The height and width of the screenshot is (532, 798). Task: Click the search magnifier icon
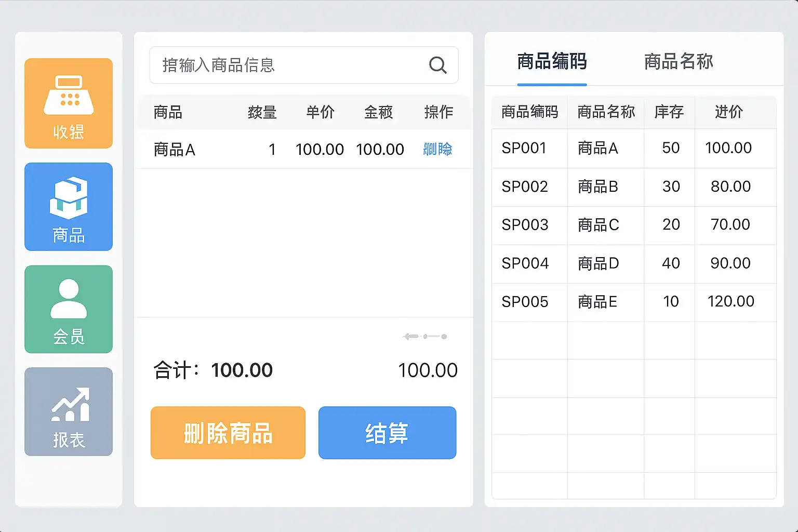click(x=437, y=65)
